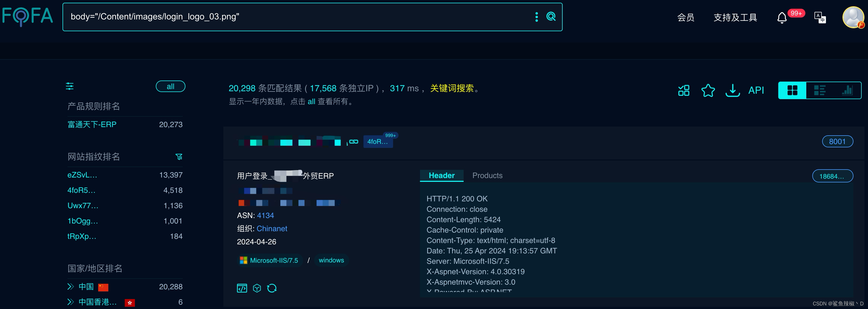Click the notification bell icon

click(782, 18)
